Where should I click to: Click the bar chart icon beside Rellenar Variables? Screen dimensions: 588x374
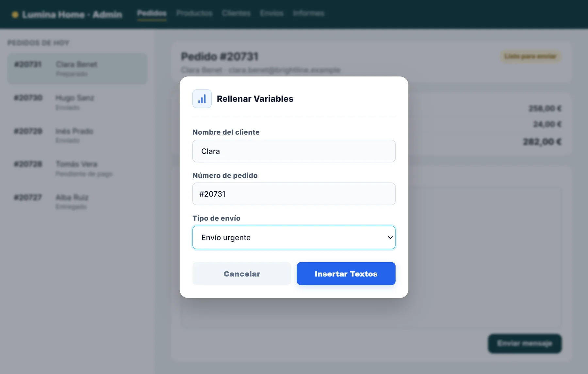(x=202, y=99)
